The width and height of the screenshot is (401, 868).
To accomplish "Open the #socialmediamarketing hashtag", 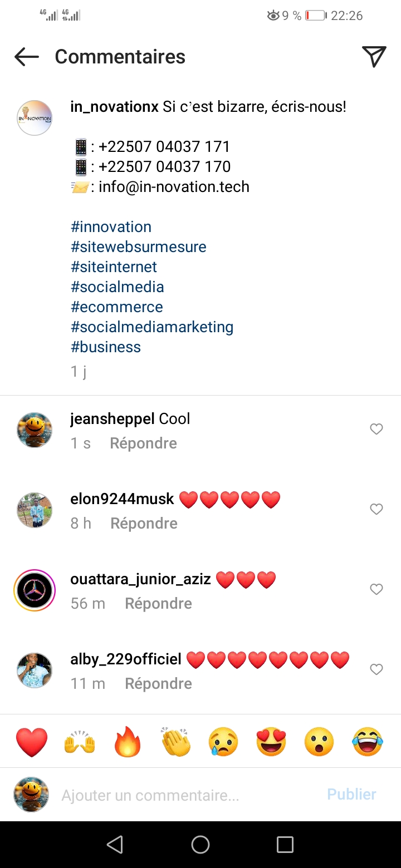I will click(x=152, y=327).
